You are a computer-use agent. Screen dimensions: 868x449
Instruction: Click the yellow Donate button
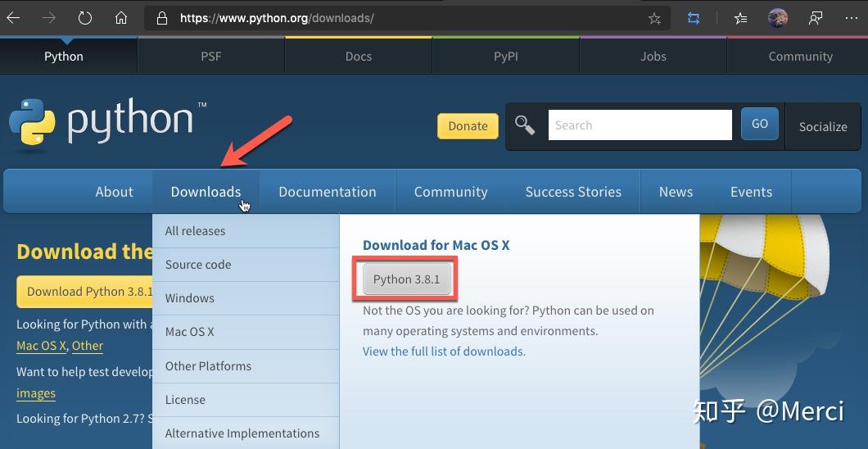tap(468, 125)
